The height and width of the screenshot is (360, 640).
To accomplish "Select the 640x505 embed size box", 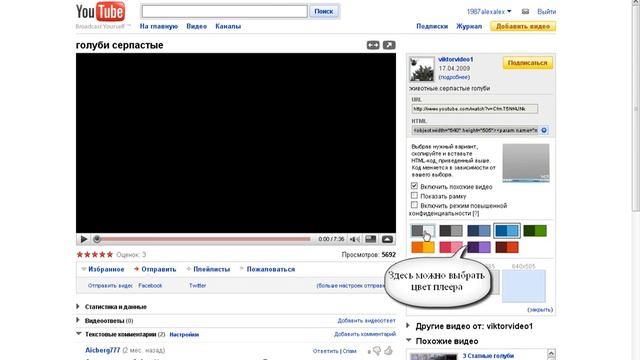I will pos(524,286).
